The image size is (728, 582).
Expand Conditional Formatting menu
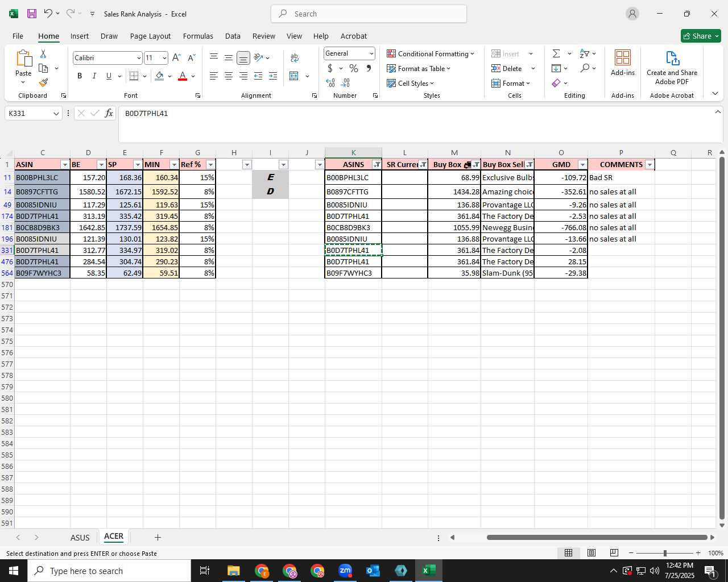click(x=431, y=53)
